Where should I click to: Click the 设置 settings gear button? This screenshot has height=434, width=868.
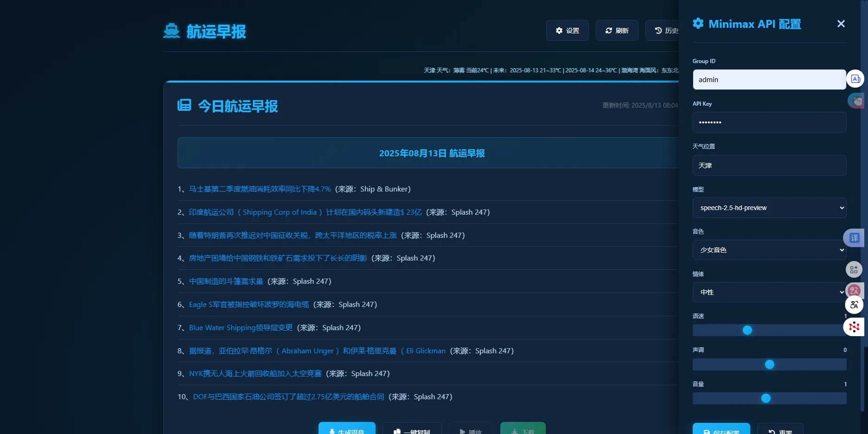click(567, 31)
